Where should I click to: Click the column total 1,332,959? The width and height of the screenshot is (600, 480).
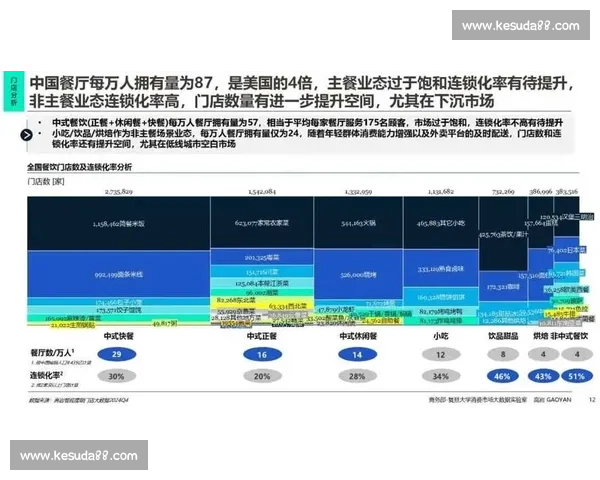coord(358,191)
